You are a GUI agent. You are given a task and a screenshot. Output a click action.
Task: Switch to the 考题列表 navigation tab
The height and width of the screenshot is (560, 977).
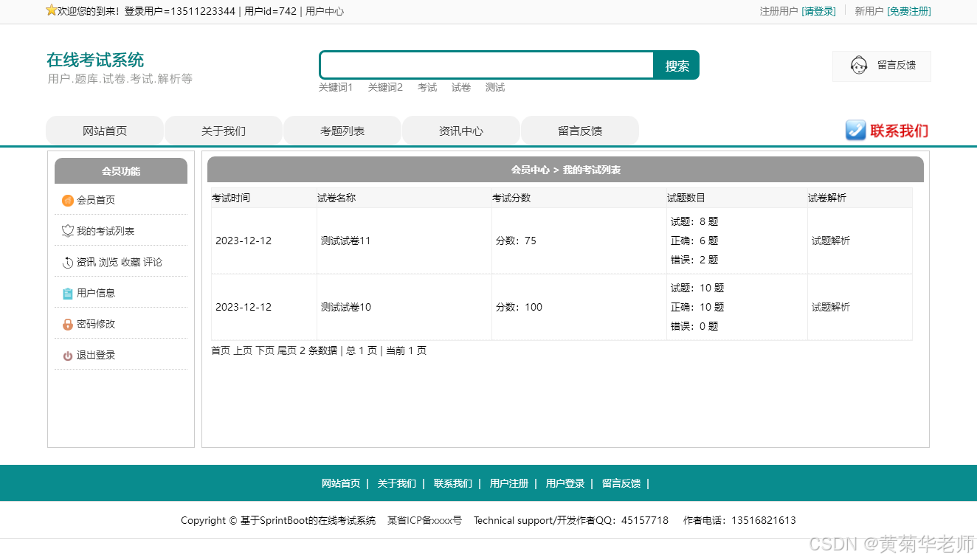[x=342, y=130]
